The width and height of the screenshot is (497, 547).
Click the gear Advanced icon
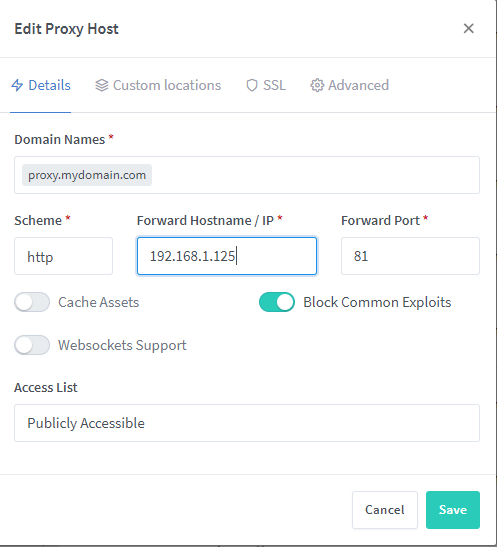tap(317, 85)
